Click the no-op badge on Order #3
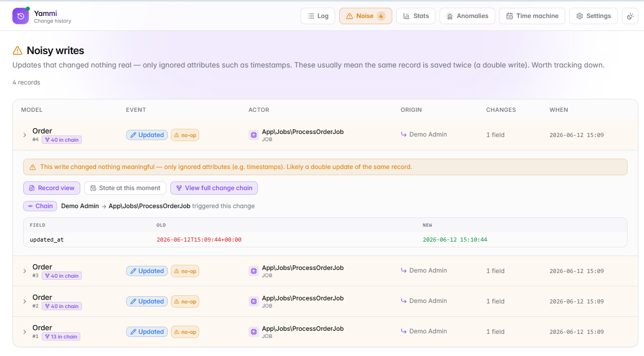 185,271
